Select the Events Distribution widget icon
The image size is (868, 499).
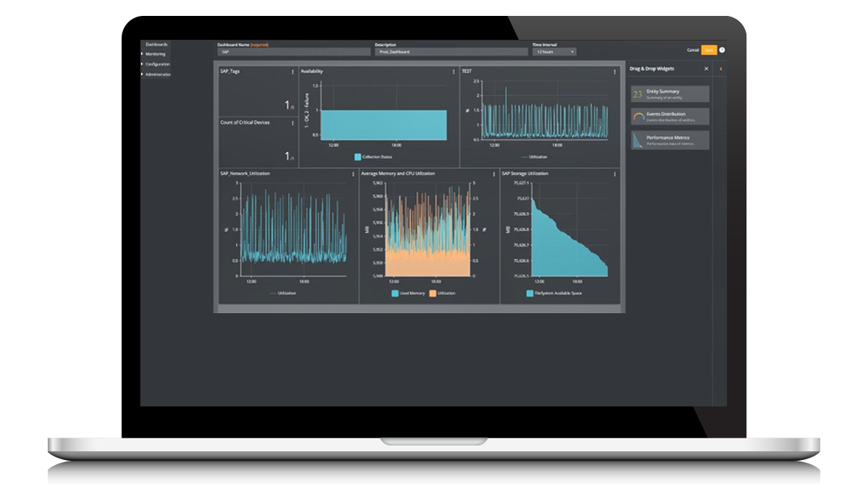(x=637, y=116)
